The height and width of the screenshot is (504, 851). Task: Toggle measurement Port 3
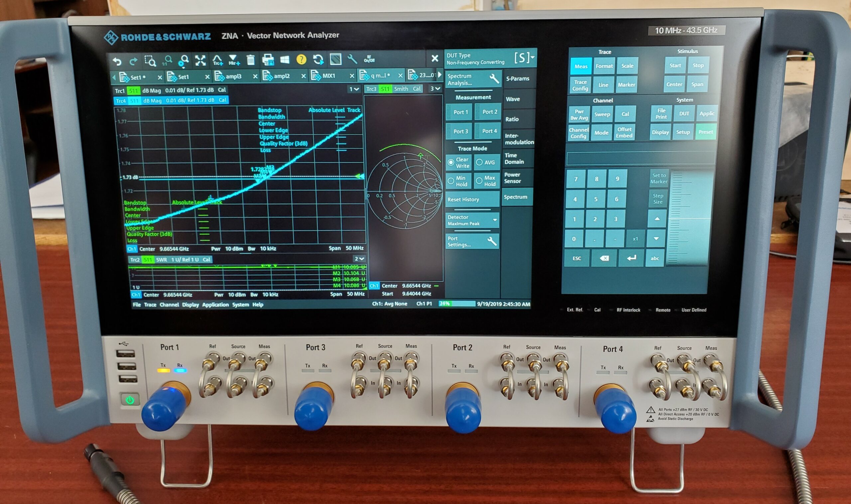pos(459,131)
